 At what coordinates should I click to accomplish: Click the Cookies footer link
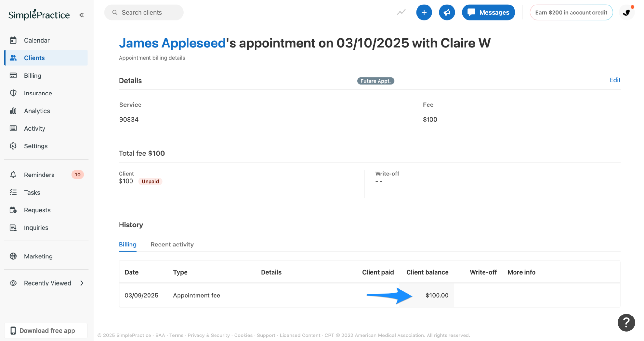pyautogui.click(x=243, y=335)
